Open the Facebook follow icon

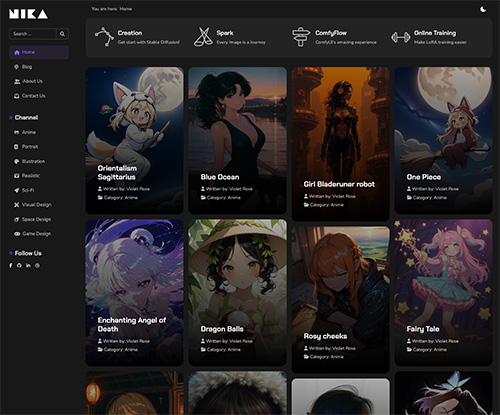(x=11, y=265)
